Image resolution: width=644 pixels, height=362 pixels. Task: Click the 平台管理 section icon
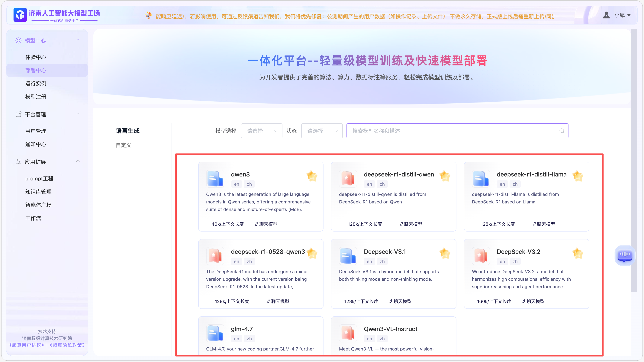18,114
